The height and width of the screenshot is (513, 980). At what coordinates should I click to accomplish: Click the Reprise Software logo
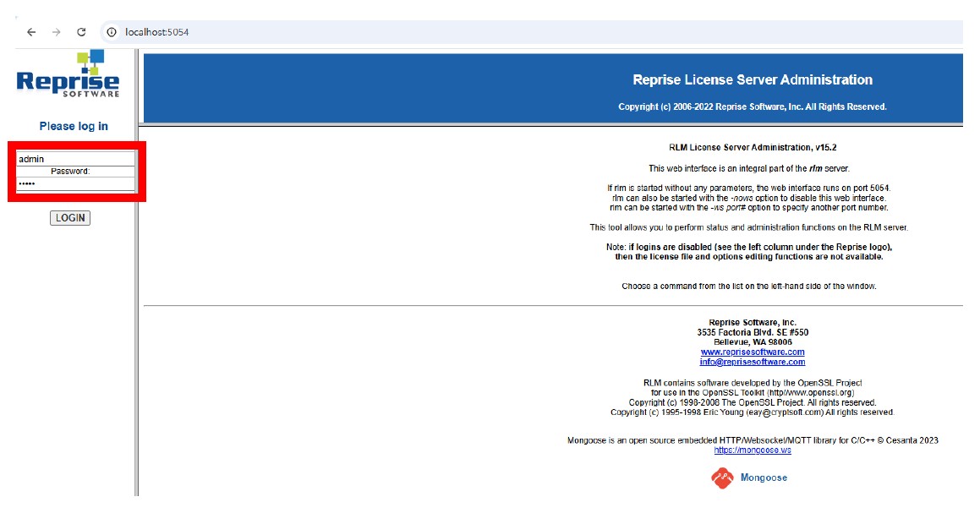pyautogui.click(x=68, y=75)
